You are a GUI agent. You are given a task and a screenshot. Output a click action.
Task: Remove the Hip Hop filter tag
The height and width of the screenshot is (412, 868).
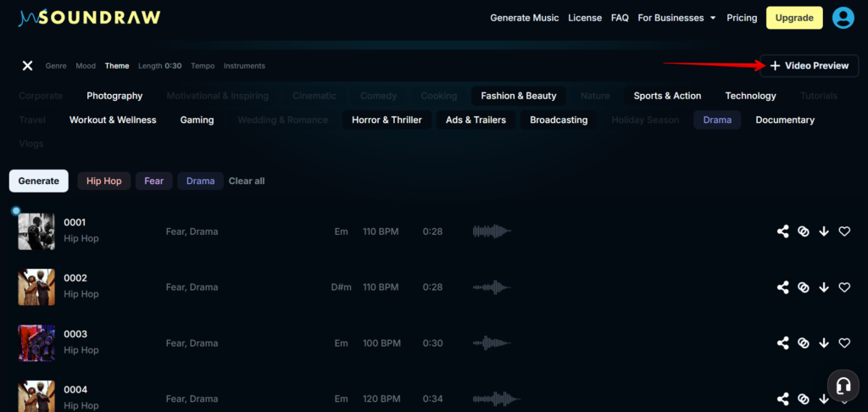[x=104, y=181]
